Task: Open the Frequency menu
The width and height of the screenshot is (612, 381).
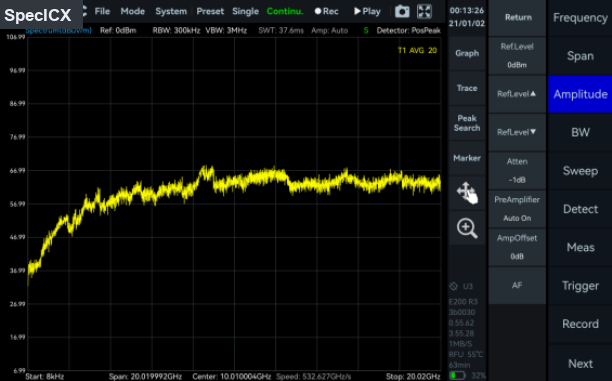Action: tap(580, 18)
